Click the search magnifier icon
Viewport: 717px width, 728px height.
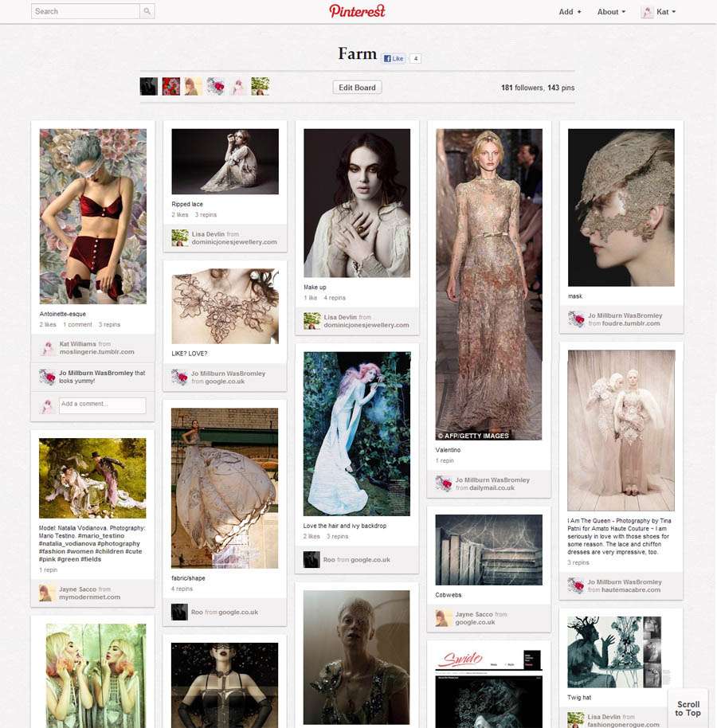[147, 12]
